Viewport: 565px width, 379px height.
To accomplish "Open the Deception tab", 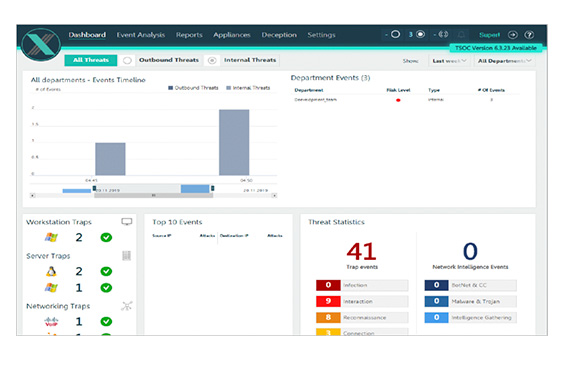I will [279, 35].
